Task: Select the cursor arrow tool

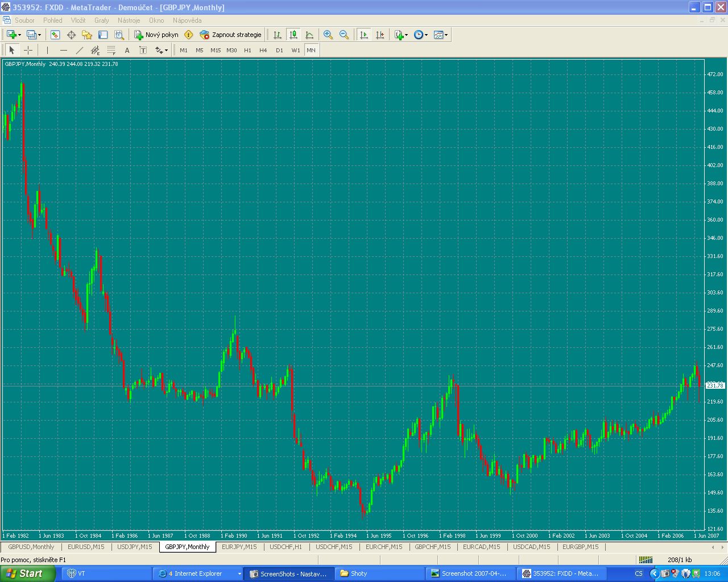Action: click(12, 50)
